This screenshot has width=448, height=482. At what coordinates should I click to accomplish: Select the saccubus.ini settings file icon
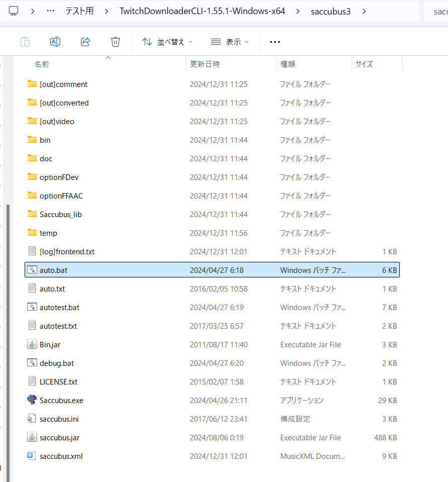coord(32,419)
